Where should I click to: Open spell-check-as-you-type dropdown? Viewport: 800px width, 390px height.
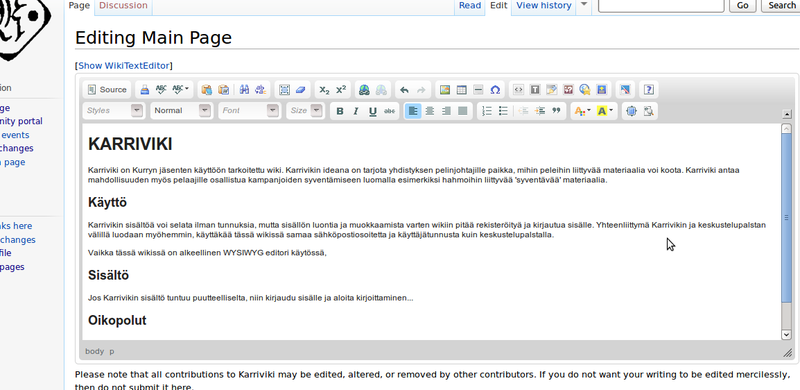pyautogui.click(x=180, y=90)
